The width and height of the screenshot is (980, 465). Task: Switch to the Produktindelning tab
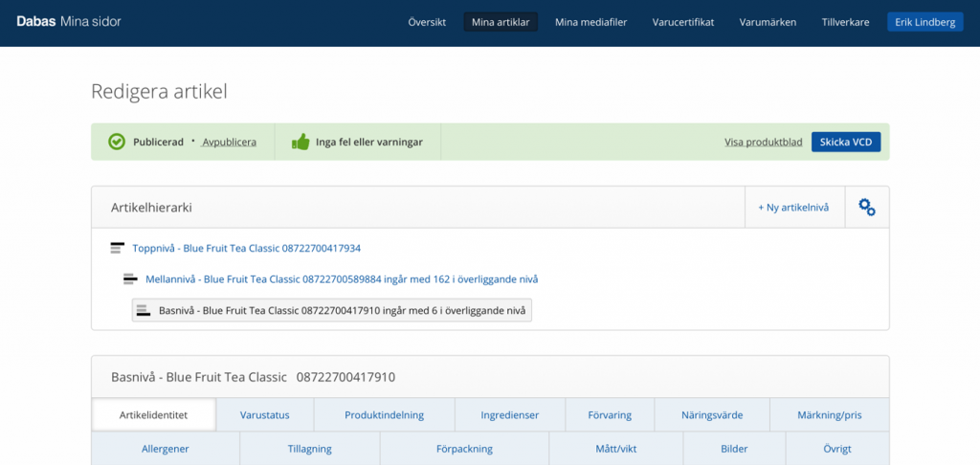[x=385, y=415]
